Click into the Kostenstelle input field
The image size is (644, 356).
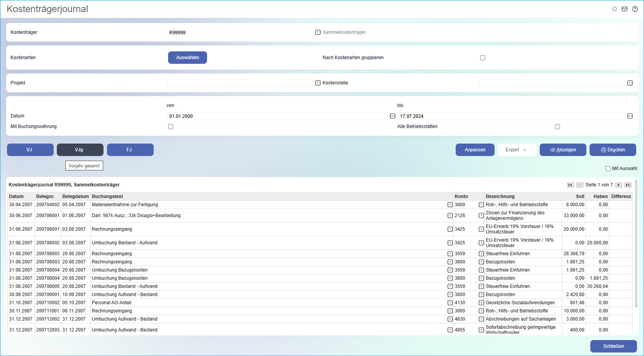[551, 83]
